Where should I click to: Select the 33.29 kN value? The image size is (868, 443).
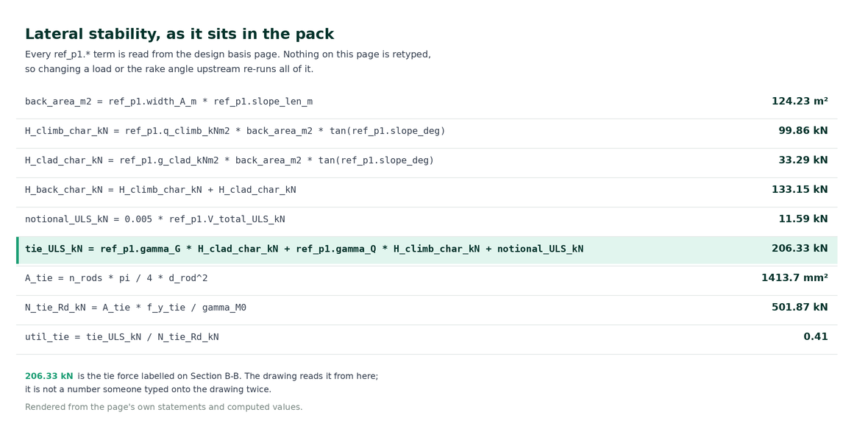pos(803,160)
